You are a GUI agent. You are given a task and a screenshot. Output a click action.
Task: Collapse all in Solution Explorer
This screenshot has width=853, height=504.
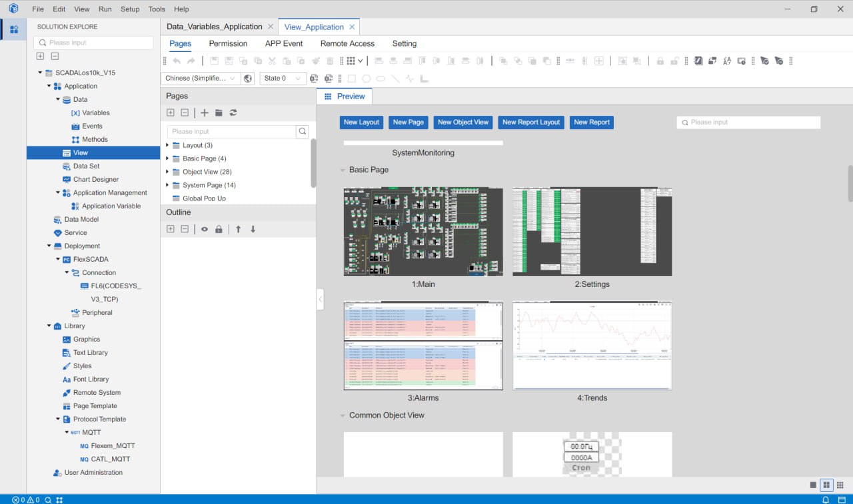coord(55,57)
